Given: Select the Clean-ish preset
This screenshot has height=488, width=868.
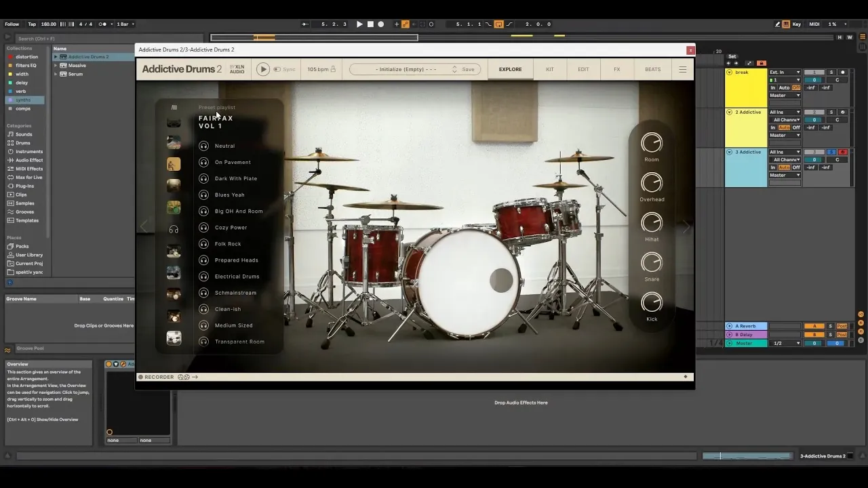Looking at the screenshot, I should coord(228,309).
